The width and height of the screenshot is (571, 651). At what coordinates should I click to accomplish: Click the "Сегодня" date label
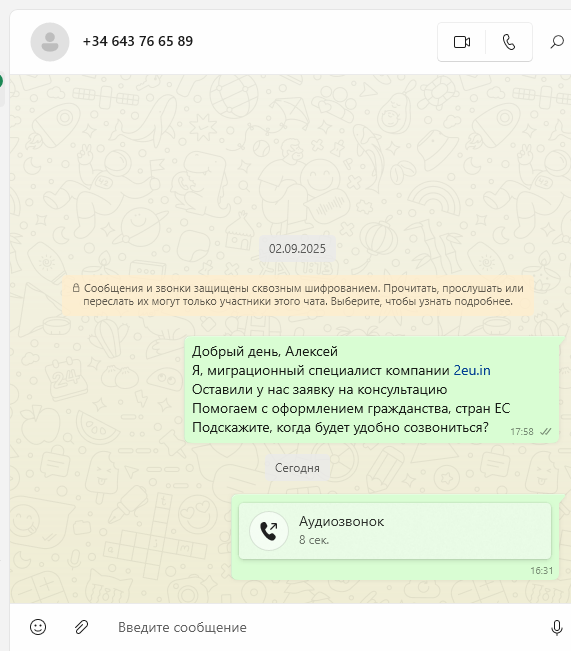click(297, 468)
